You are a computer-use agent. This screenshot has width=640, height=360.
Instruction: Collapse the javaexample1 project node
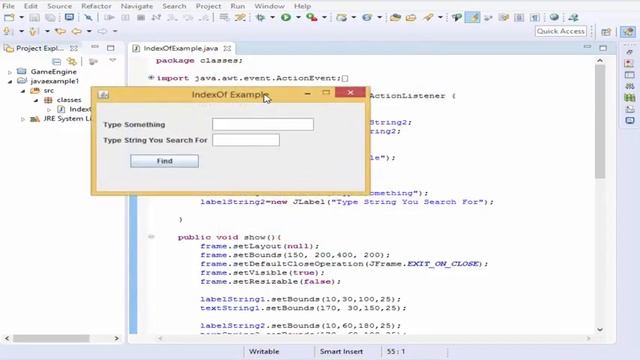pos(10,82)
